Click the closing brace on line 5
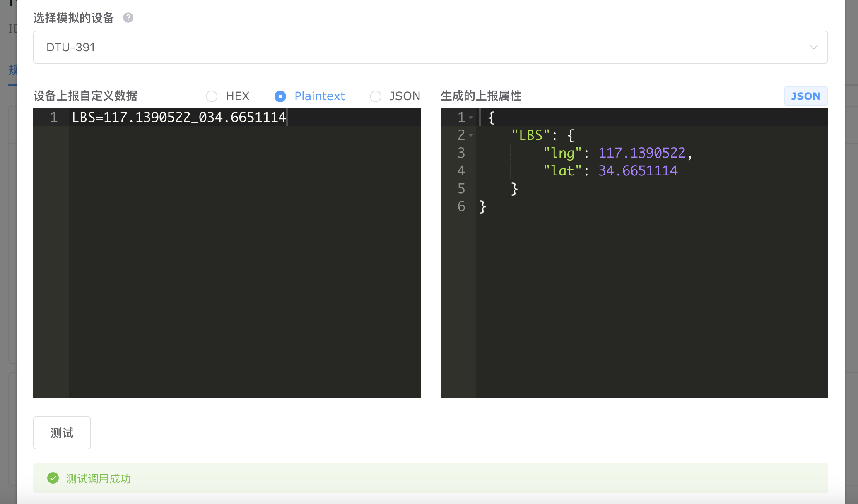Viewport: 858px width, 504px height. click(x=515, y=189)
